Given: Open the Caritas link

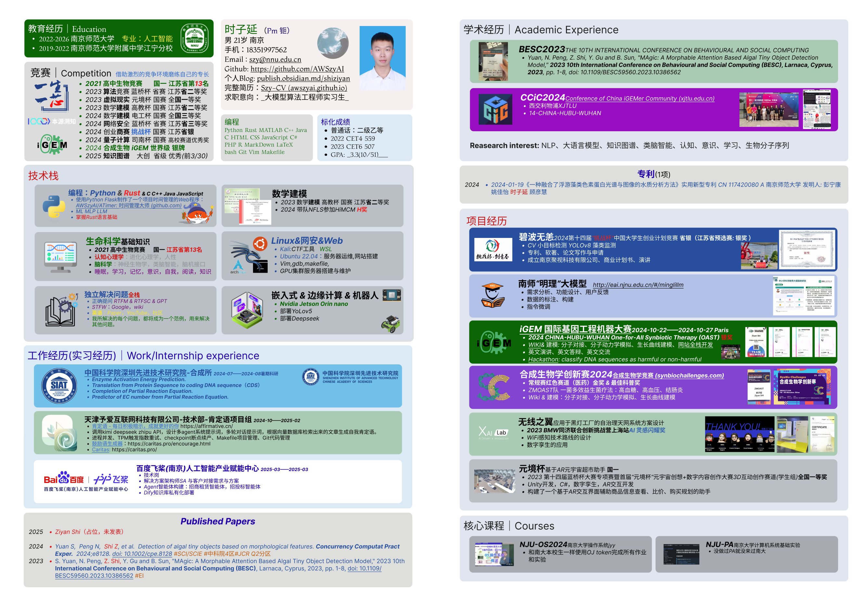Looking at the screenshot, I should [101, 450].
